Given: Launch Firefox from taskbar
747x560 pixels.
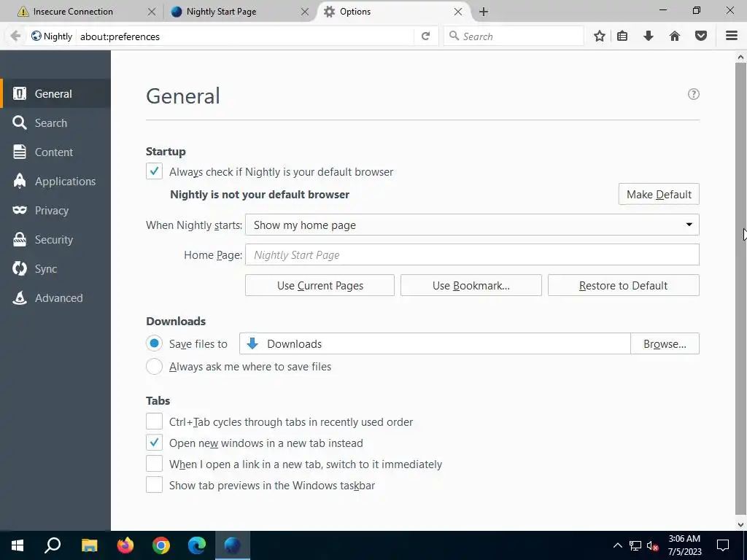Looking at the screenshot, I should pos(125,545).
